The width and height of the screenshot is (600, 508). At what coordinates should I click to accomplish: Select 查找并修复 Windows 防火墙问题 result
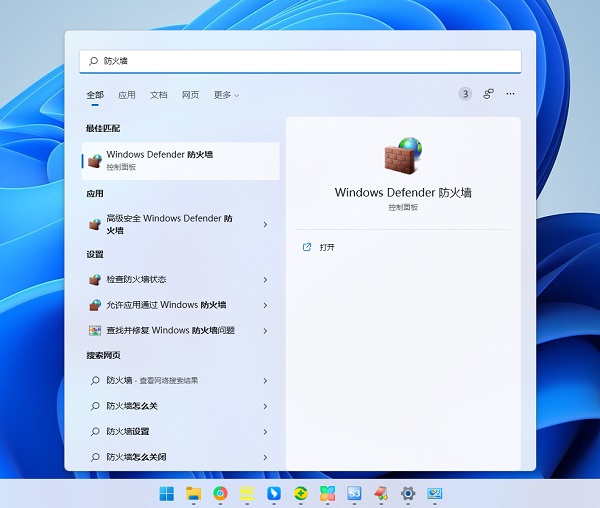point(181,331)
